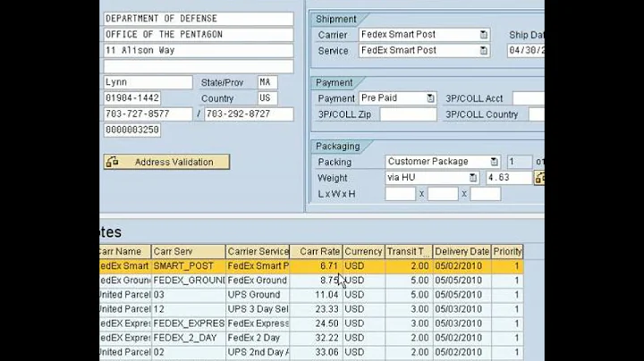This screenshot has height=361, width=644.
Task: Open the Carrier dropdown (Fedex Smart Post)
Action: [x=483, y=35]
